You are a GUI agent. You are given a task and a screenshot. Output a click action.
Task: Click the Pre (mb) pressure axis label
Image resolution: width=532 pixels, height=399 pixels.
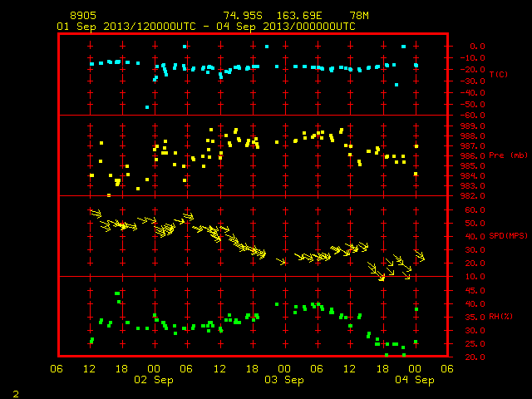(508, 155)
